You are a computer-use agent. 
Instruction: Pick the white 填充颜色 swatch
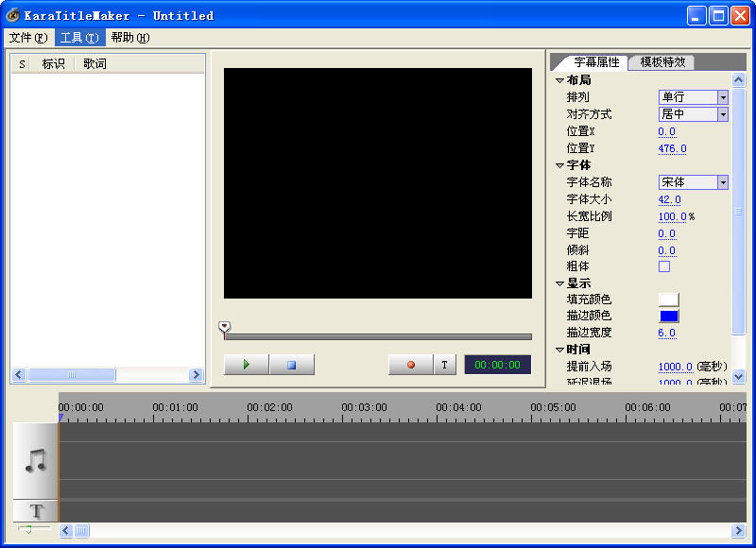point(669,300)
